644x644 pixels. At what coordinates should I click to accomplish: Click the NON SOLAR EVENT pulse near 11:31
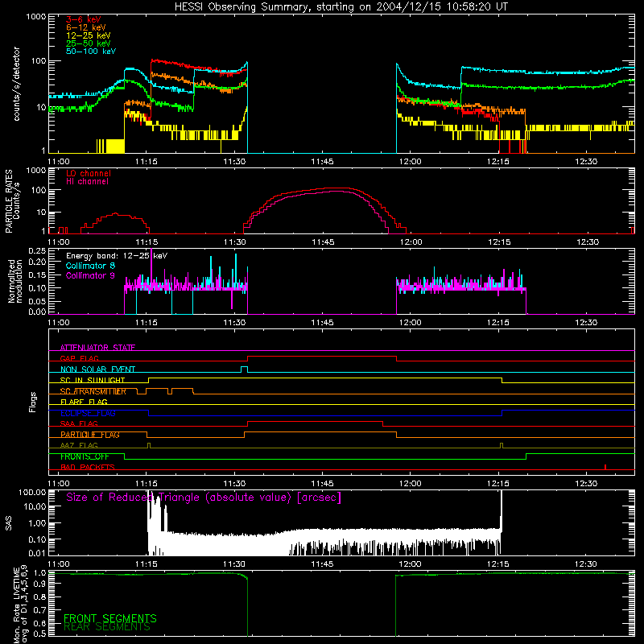pyautogui.click(x=244, y=369)
